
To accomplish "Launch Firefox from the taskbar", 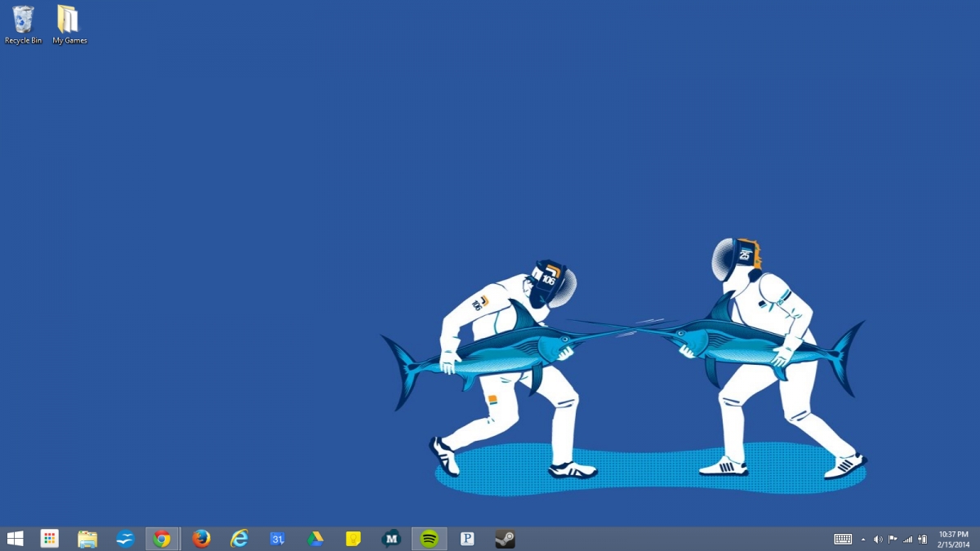I will (x=201, y=539).
